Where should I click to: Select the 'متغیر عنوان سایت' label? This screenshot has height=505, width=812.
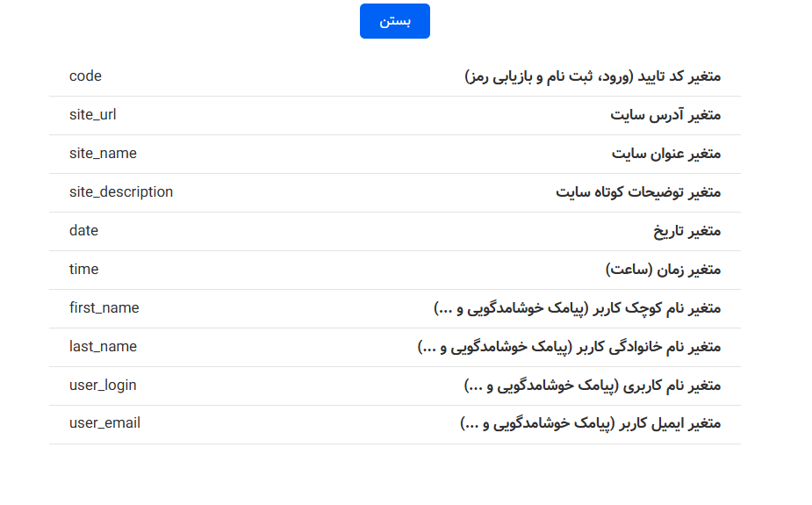point(666,155)
